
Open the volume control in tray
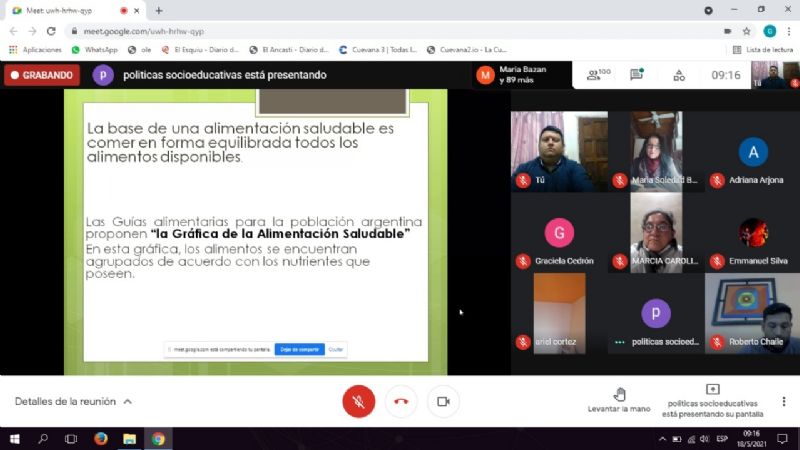pos(705,439)
